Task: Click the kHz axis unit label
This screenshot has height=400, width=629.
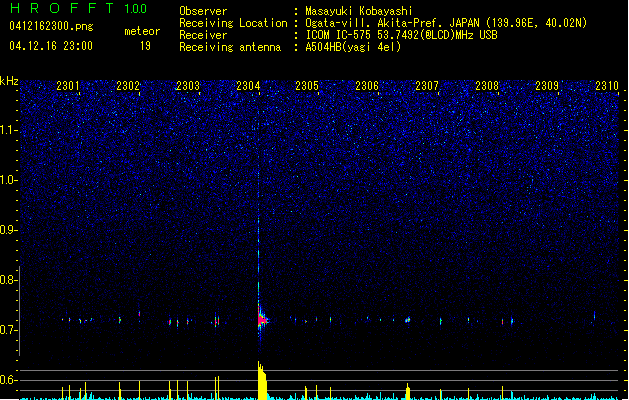Action: tap(9, 81)
